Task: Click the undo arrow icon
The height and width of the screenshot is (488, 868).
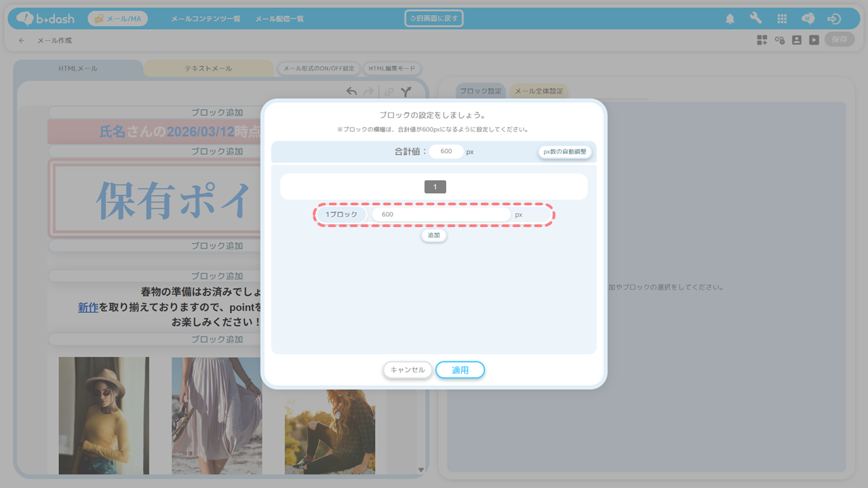Action: [x=351, y=91]
